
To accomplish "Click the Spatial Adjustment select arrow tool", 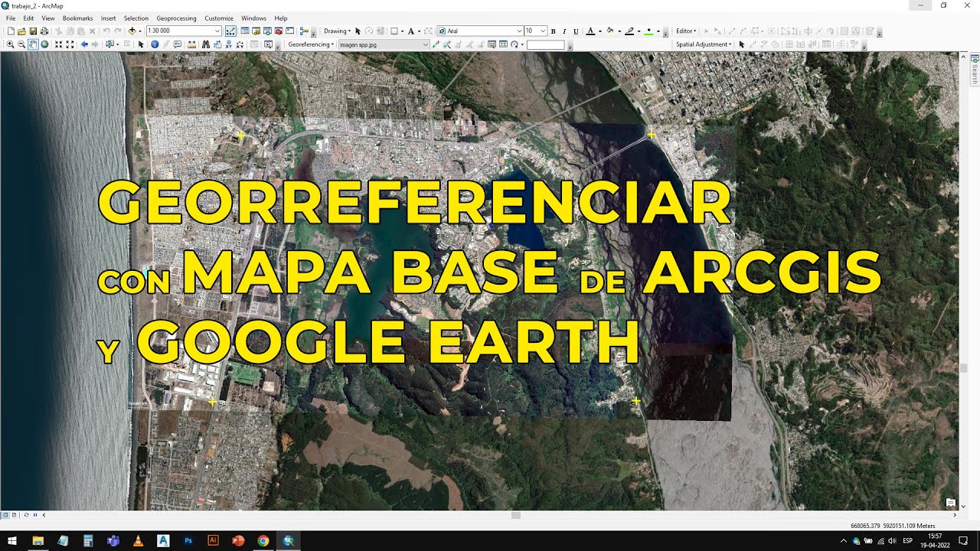I will click(741, 44).
